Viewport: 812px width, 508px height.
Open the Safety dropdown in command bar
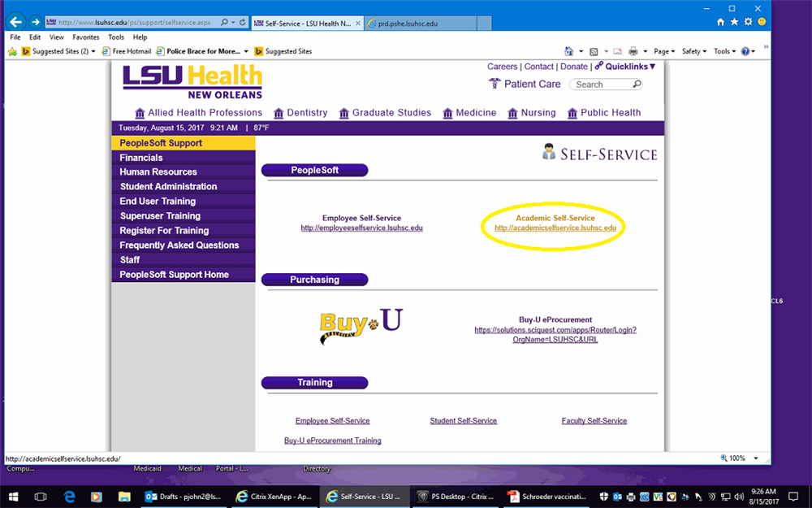point(693,51)
